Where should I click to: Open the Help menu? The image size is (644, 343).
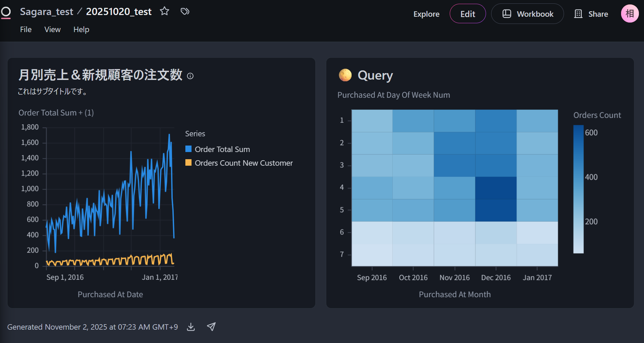[x=81, y=29]
